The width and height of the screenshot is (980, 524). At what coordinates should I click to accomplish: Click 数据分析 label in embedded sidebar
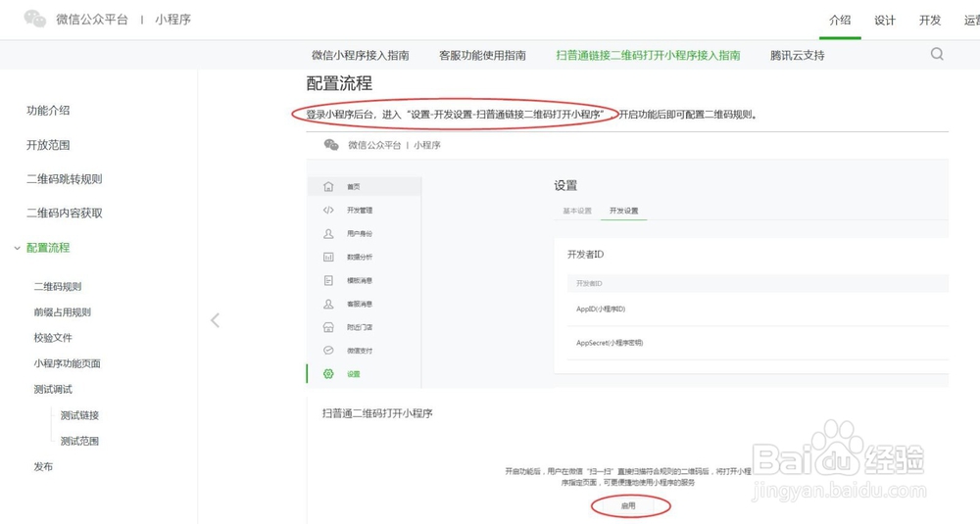360,258
